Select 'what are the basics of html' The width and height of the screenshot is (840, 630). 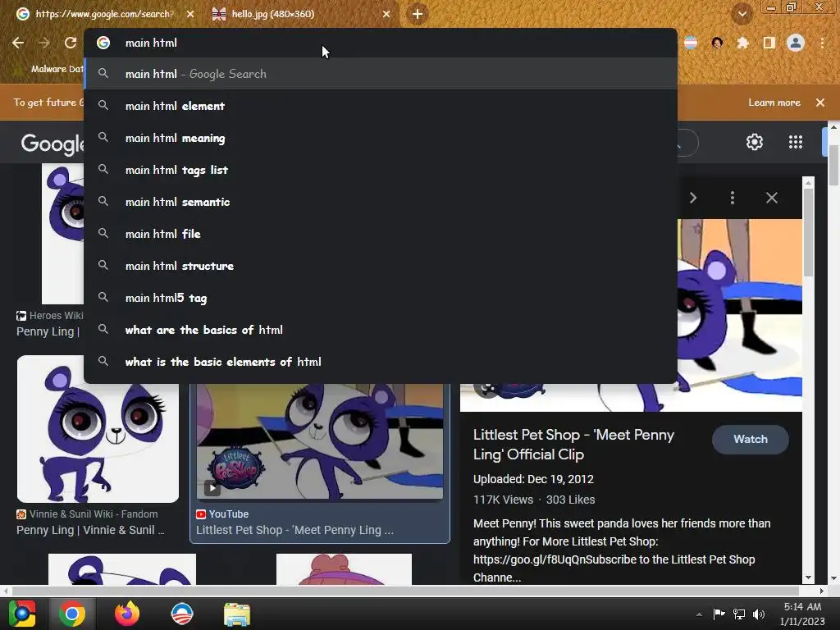tap(381, 330)
